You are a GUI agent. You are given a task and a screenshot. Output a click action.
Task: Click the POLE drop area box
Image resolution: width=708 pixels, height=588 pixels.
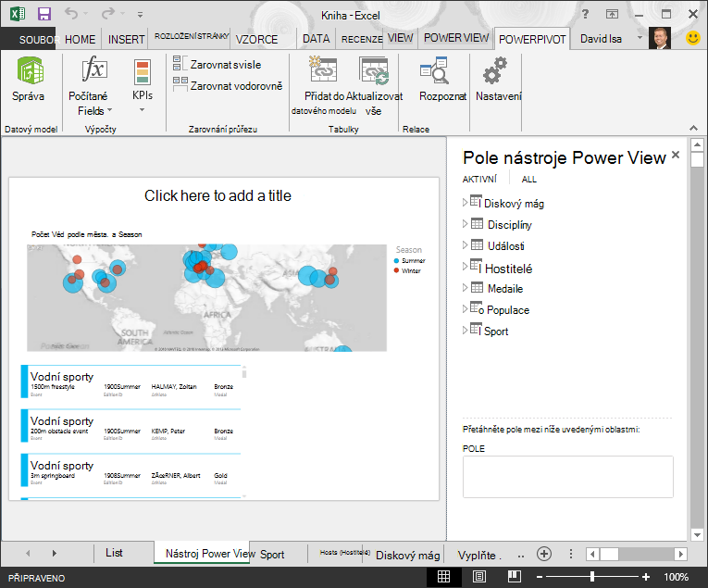pyautogui.click(x=567, y=477)
